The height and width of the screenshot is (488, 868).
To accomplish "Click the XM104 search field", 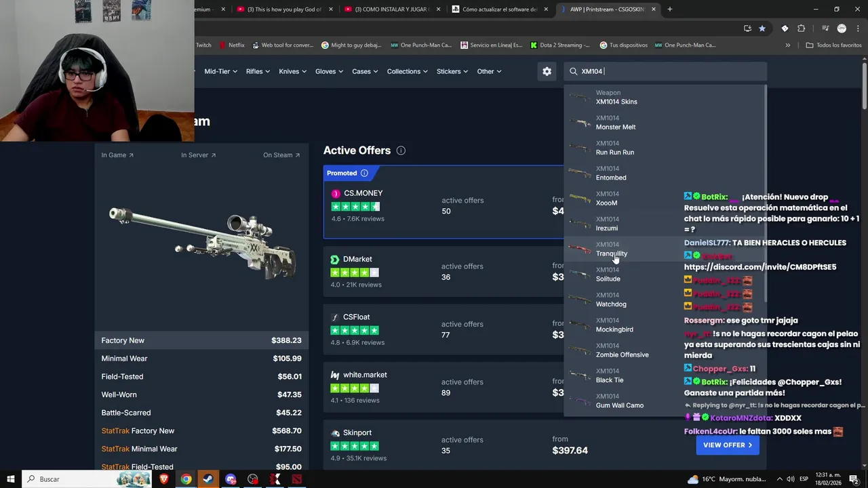I will coord(665,71).
